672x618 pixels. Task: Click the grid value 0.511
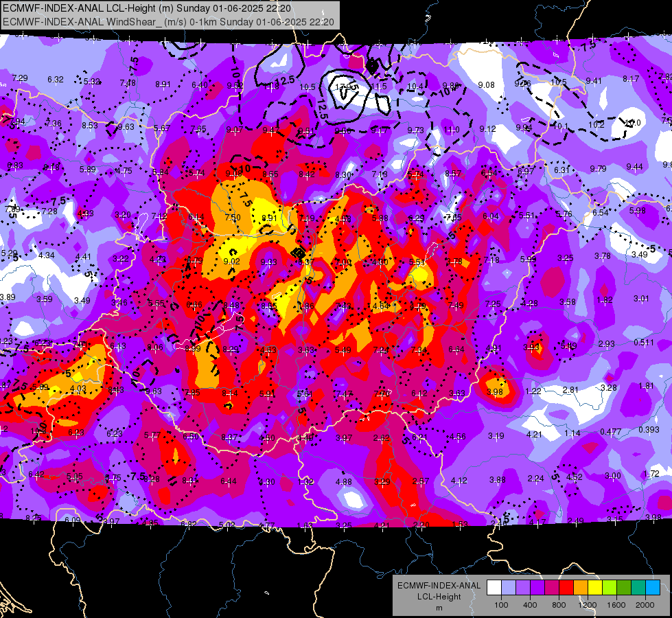click(x=644, y=342)
